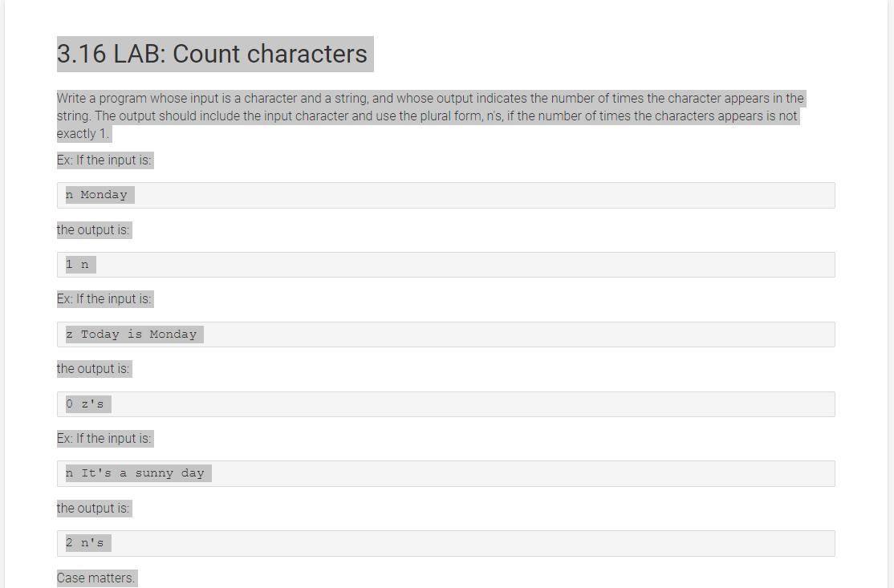Click the word 'Monday' in the first example
The width and height of the screenshot is (894, 588).
click(x=104, y=195)
